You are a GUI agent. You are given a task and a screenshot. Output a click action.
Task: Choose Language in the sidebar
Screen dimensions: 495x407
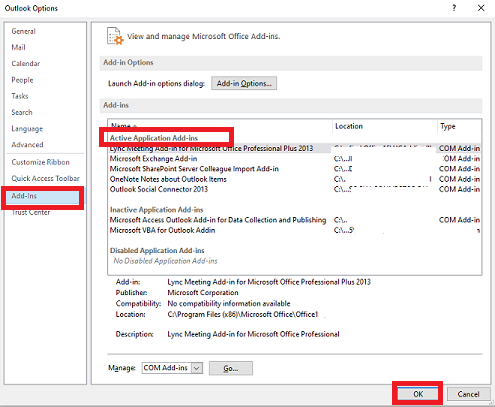(x=27, y=129)
